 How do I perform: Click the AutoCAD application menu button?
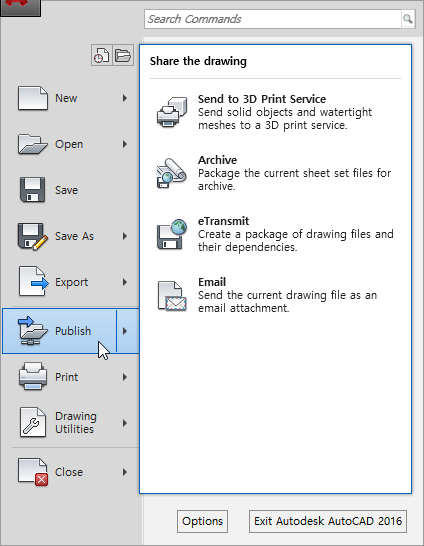tap(20, 8)
